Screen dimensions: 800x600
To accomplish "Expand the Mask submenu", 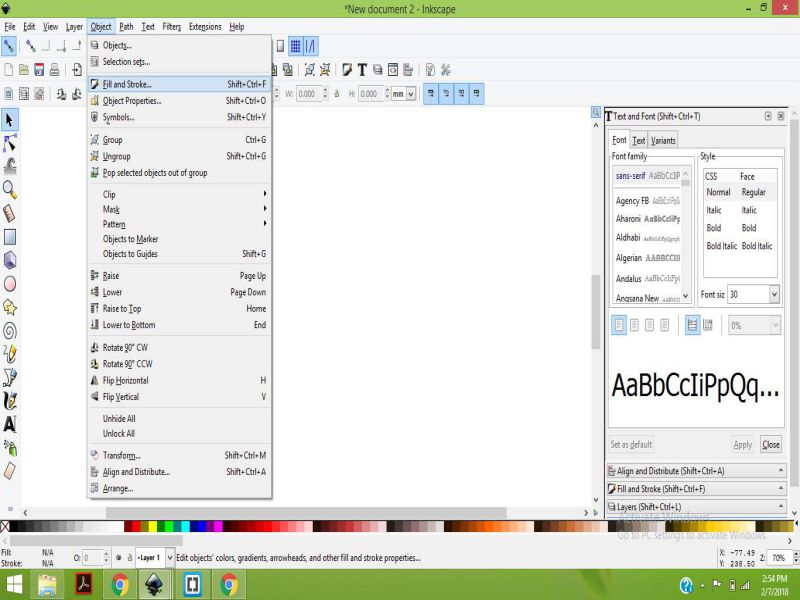I will (180, 209).
